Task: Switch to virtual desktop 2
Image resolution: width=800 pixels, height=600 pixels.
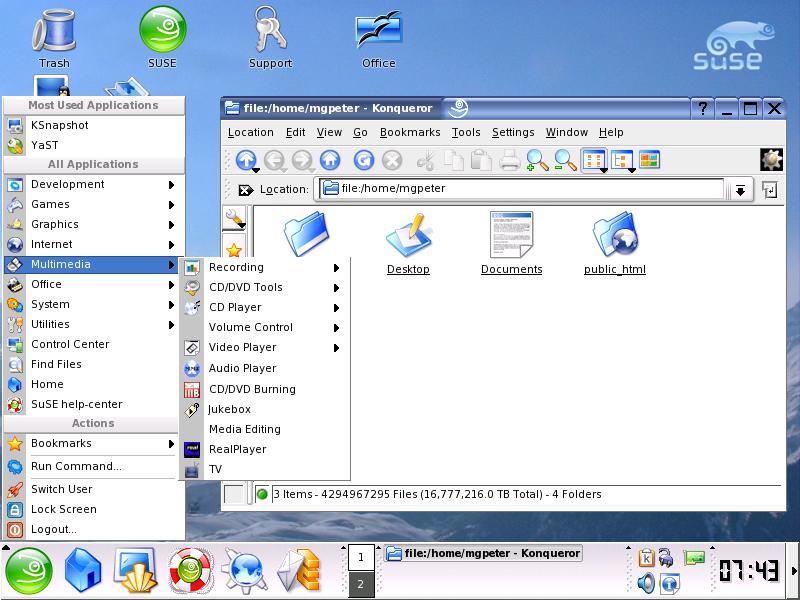Action: point(361,584)
